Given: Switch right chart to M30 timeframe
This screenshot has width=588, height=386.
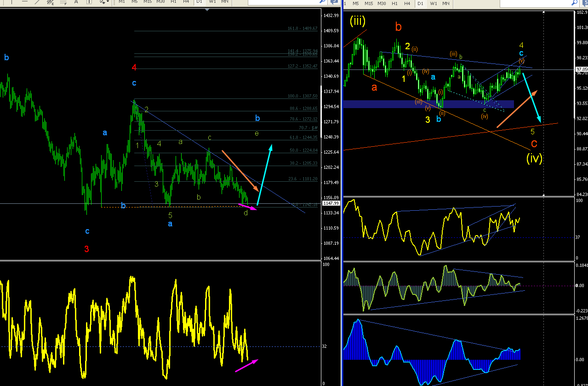Looking at the screenshot, I should tap(382, 3).
